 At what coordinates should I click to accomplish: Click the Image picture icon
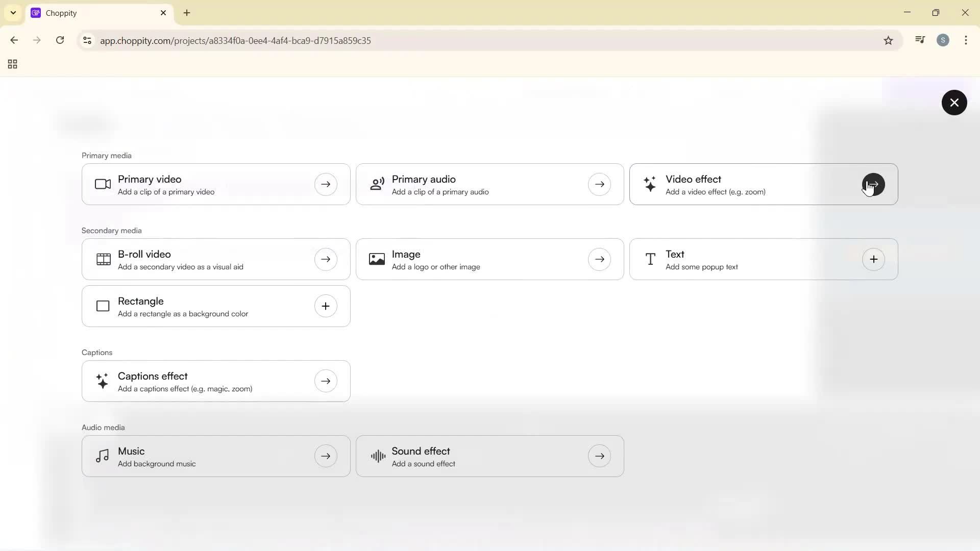coord(376,259)
